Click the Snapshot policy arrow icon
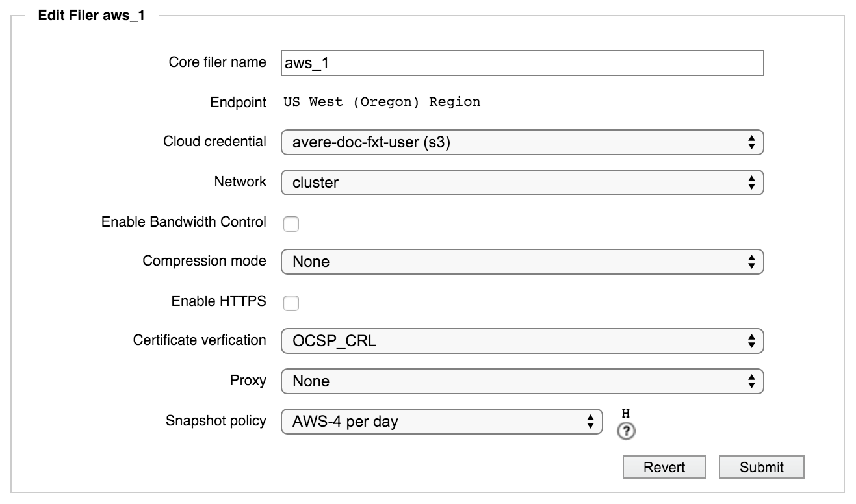This screenshot has width=856, height=504. tap(590, 422)
